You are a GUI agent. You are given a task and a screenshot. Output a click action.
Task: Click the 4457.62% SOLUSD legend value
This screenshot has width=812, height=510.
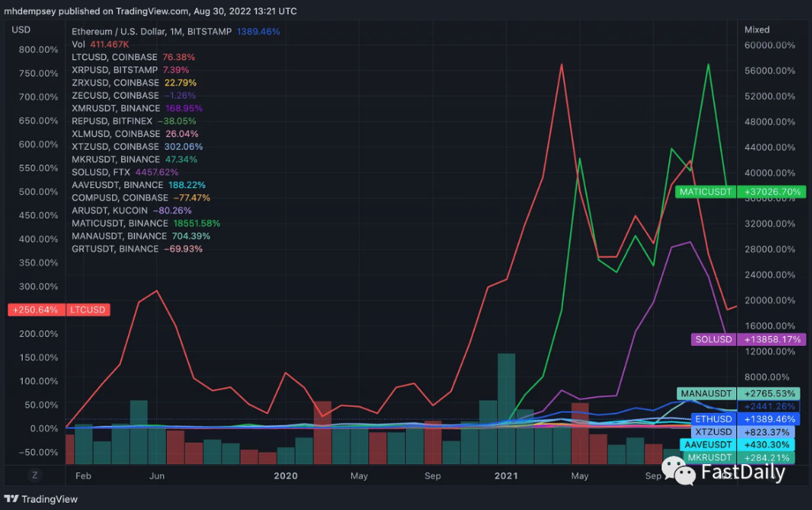[x=157, y=172]
